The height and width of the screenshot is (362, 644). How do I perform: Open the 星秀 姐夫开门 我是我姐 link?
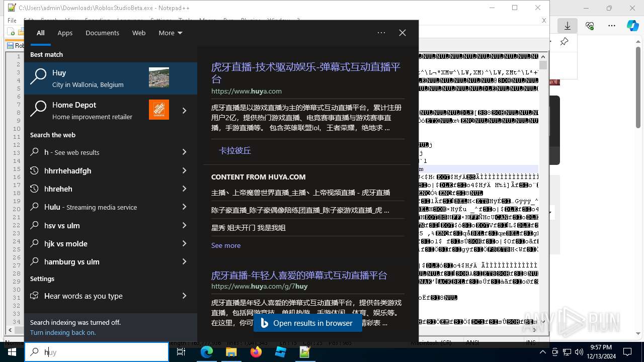pyautogui.click(x=249, y=228)
